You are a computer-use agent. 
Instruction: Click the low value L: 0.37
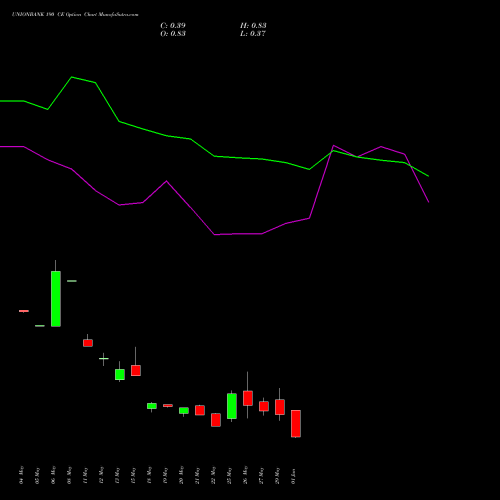click(253, 34)
